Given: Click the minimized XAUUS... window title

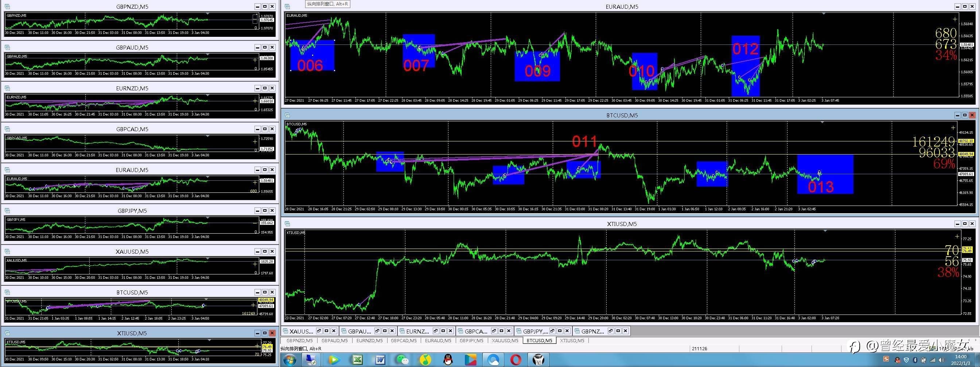Looking at the screenshot, I should click(x=301, y=331).
